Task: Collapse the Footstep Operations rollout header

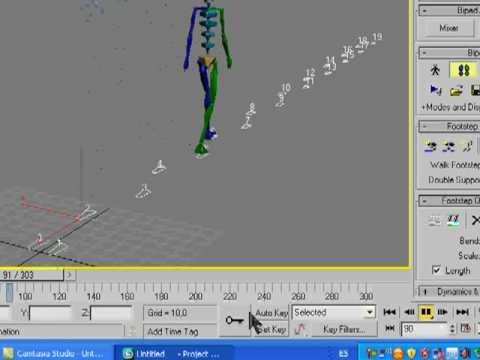Action: 449,201
